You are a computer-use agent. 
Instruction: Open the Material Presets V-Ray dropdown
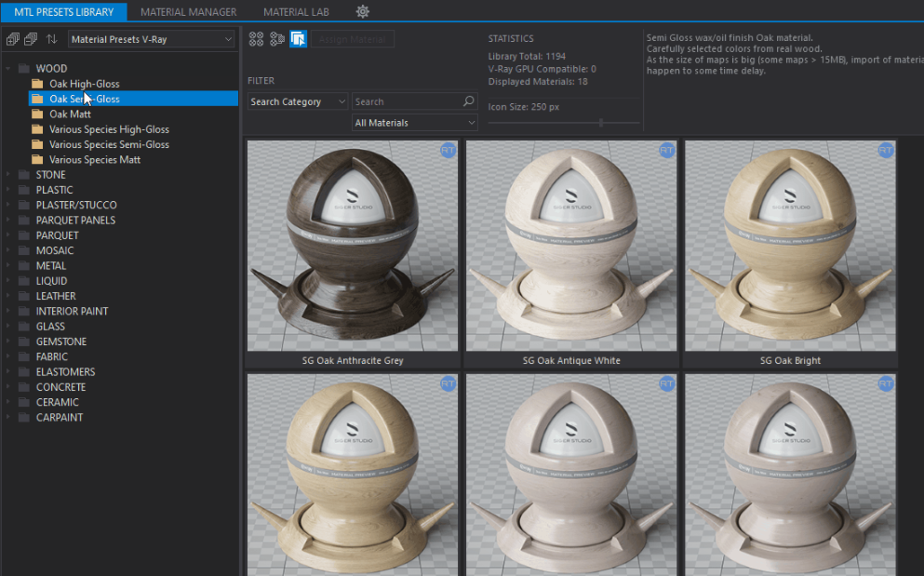pos(152,39)
